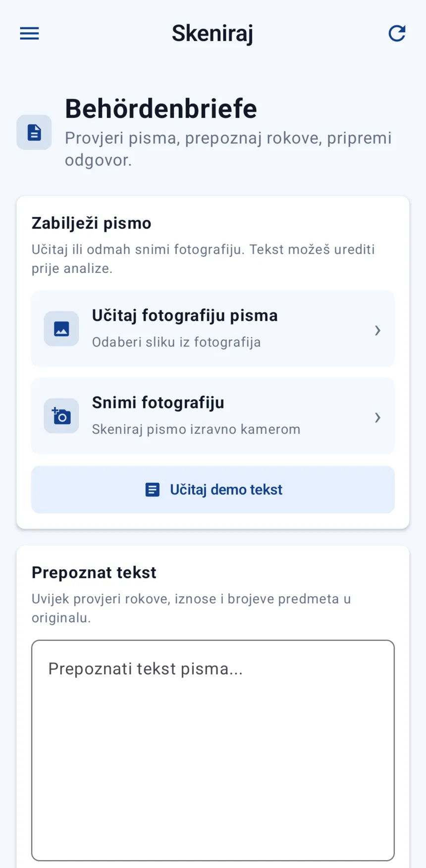Open the hamburger navigation menu

(29, 33)
